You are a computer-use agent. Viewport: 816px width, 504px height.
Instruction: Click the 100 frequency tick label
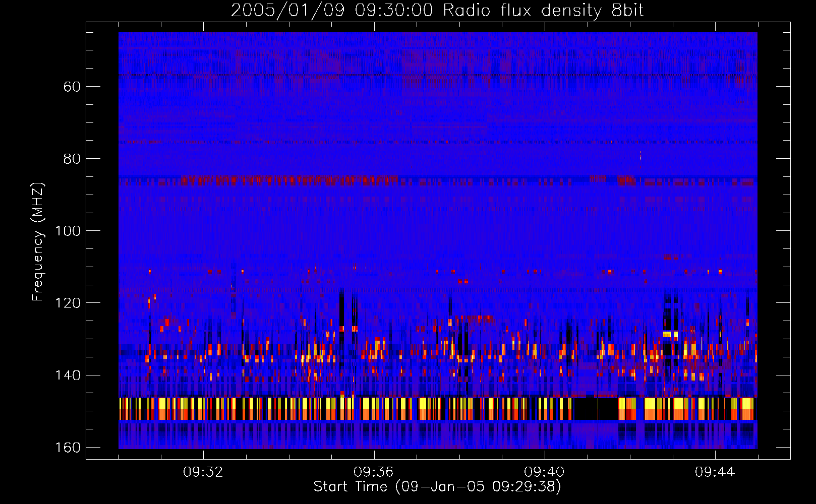point(68,231)
